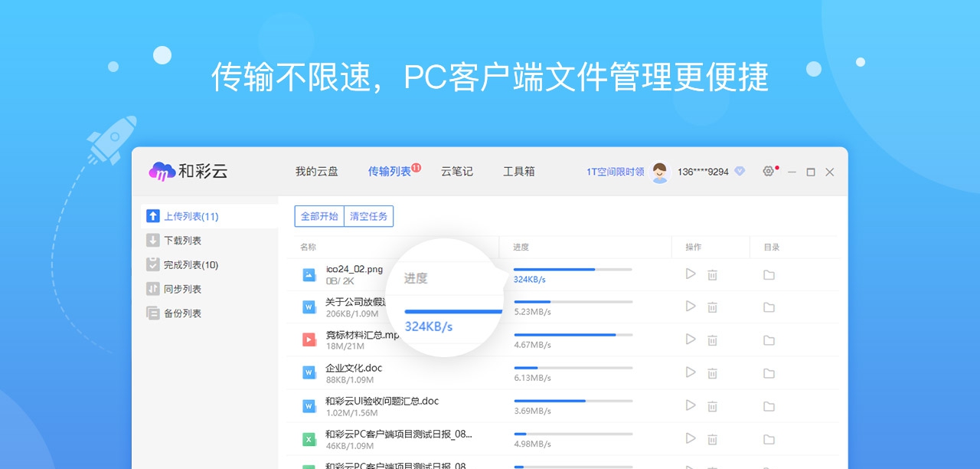The image size is (980, 469).
Task: Click the 全部开始 button
Action: coord(319,217)
